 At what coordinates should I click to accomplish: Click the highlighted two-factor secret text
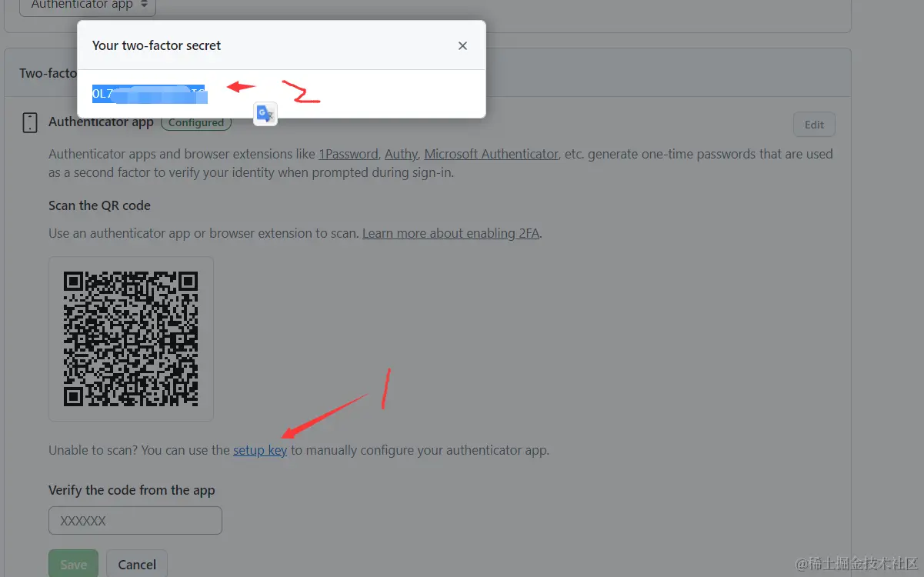tap(148, 94)
